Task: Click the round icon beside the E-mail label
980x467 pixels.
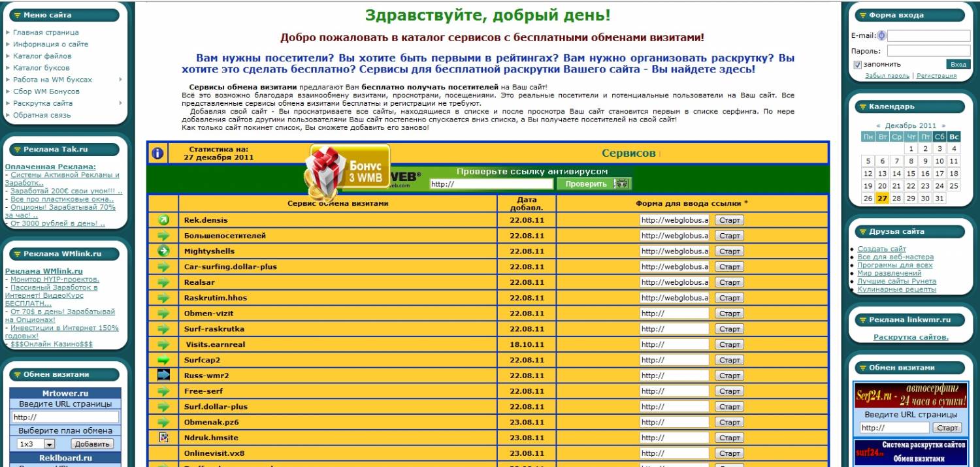Action: coord(881,36)
